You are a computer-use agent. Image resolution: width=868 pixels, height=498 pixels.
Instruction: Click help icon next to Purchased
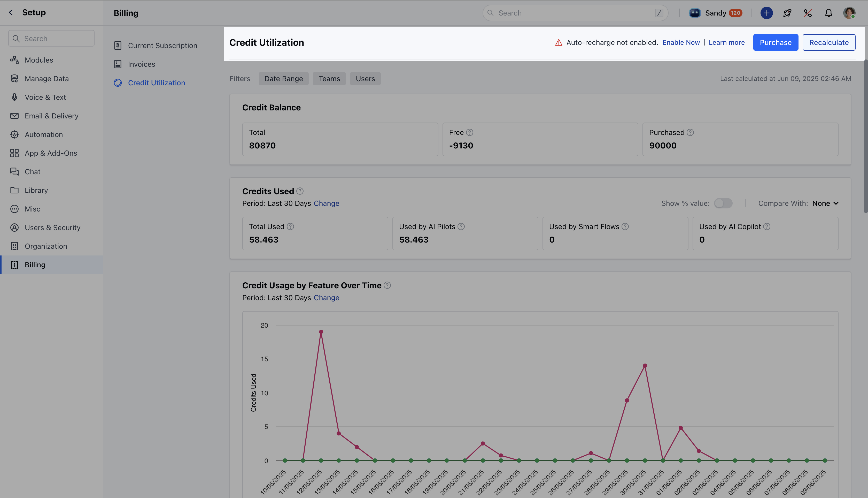[690, 132]
